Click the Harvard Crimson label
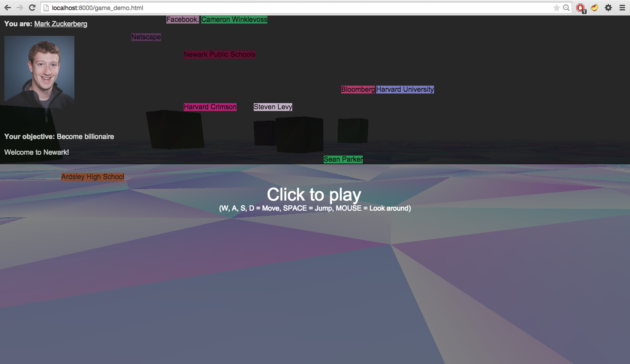This screenshot has width=630, height=364. click(210, 107)
